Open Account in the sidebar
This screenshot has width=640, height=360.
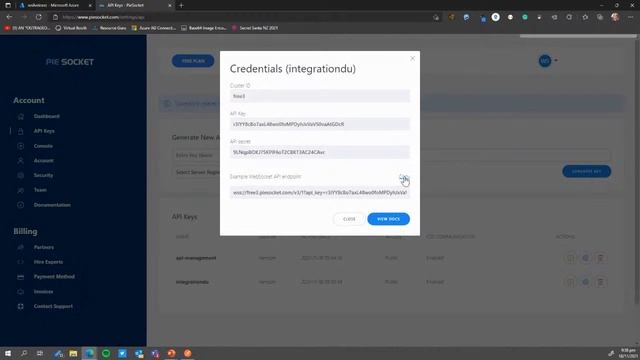click(44, 160)
